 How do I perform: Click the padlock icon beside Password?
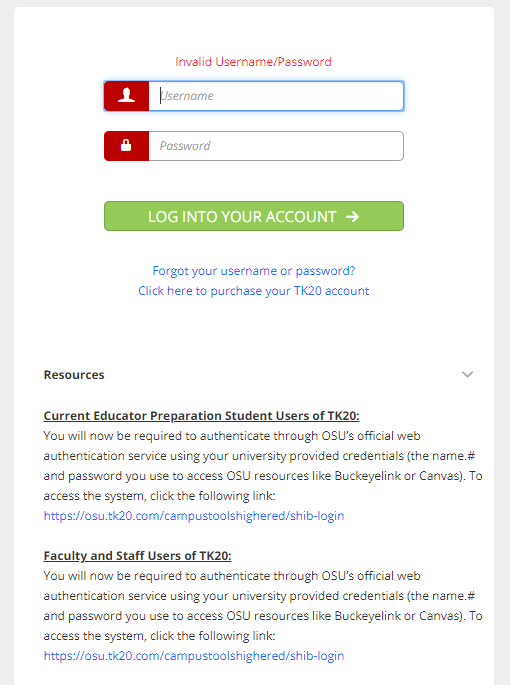click(x=126, y=145)
